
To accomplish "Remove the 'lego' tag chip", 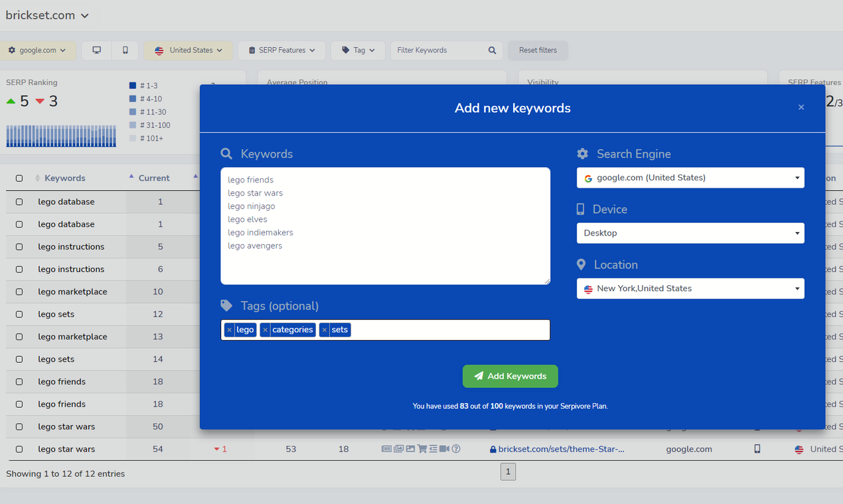I will pyautogui.click(x=229, y=330).
